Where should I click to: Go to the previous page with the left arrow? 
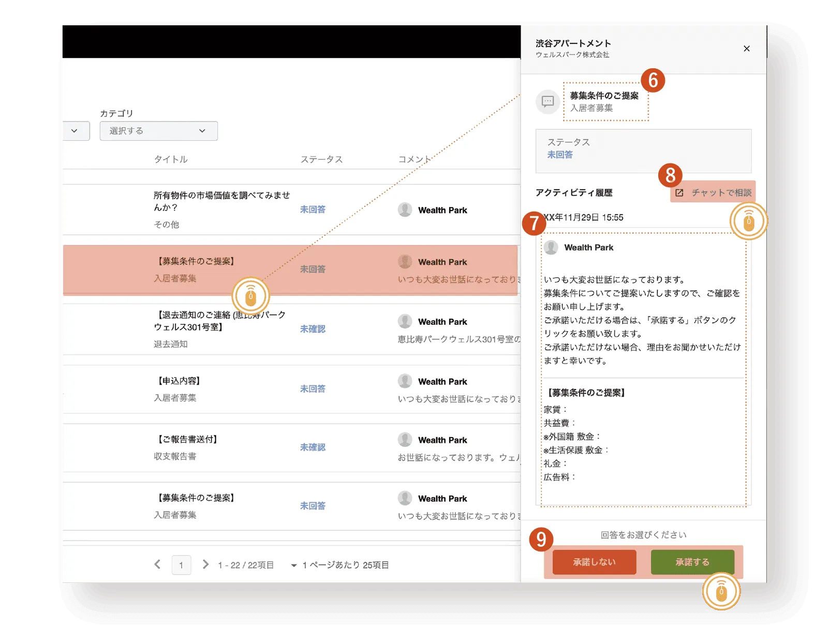tap(157, 564)
